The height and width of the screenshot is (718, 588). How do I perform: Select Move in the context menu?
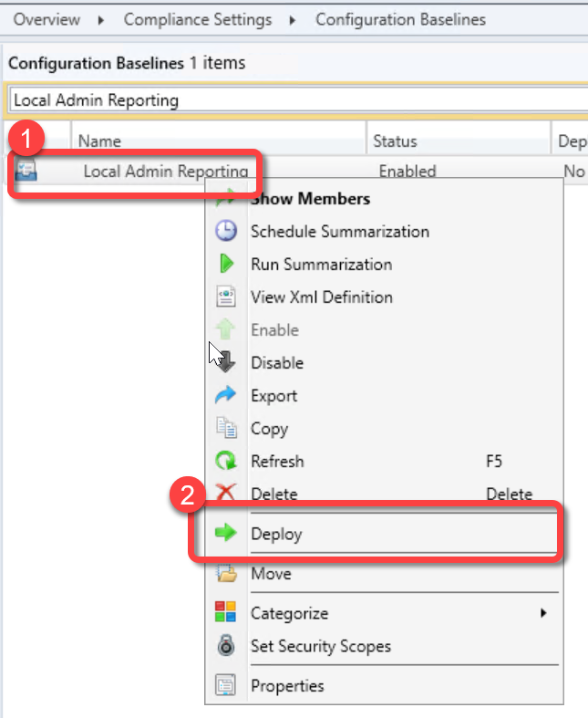point(271,574)
